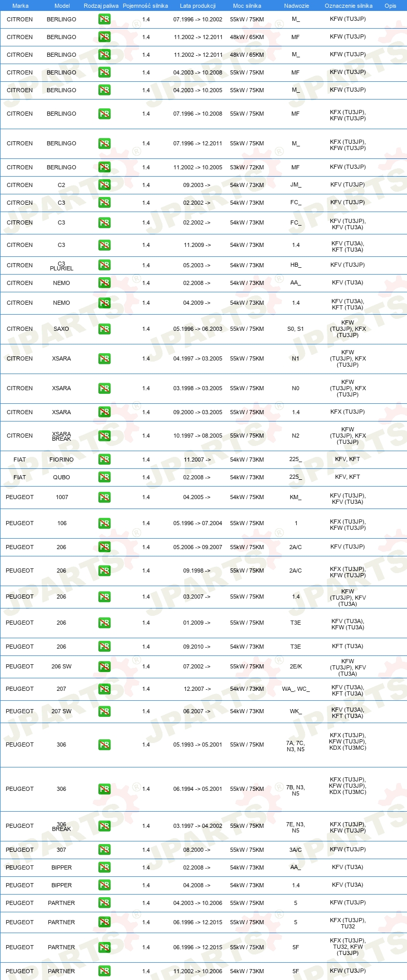Click the fuel icon in the PEUGEOT 306 BREAK row
407x980 pixels.
[x=104, y=826]
